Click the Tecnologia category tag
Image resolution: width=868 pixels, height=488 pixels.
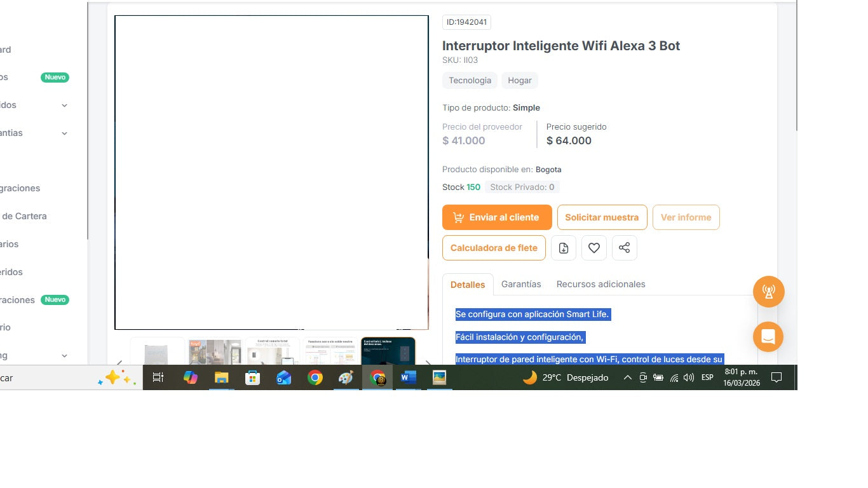click(x=470, y=81)
